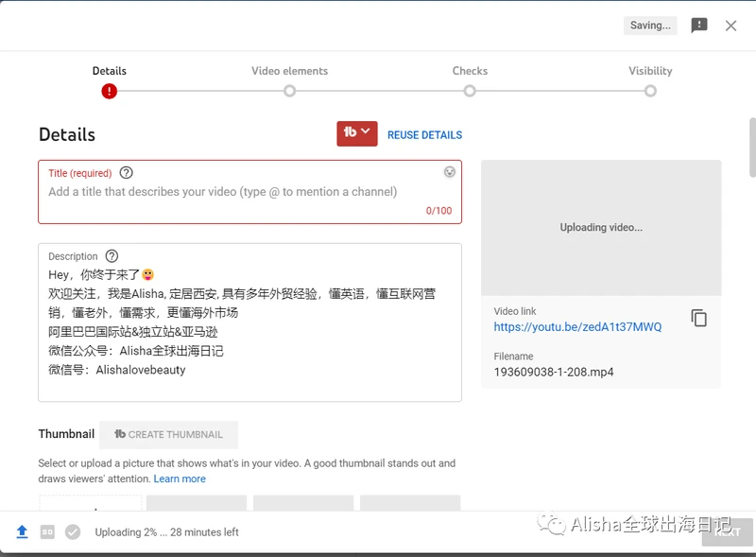This screenshot has height=557, width=756.
Task: Focus the Description text area
Action: [249, 322]
